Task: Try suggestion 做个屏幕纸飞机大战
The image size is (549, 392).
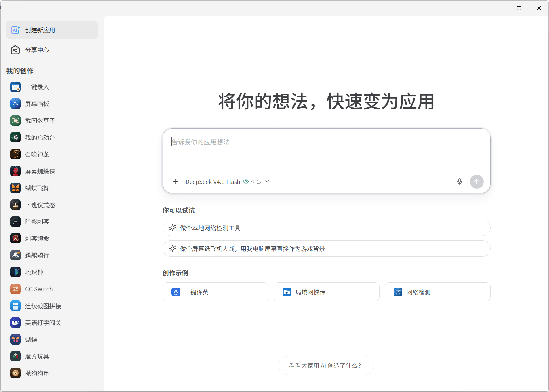Action: coord(326,249)
